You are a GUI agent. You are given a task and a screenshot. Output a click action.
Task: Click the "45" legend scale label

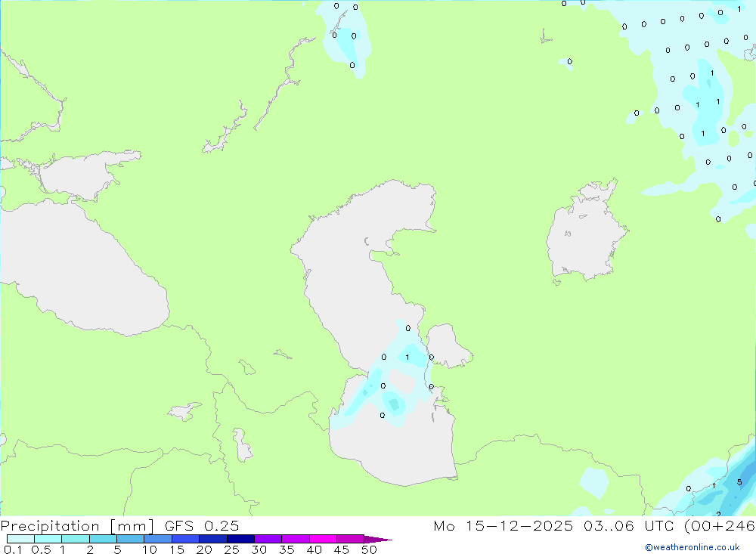click(x=342, y=549)
